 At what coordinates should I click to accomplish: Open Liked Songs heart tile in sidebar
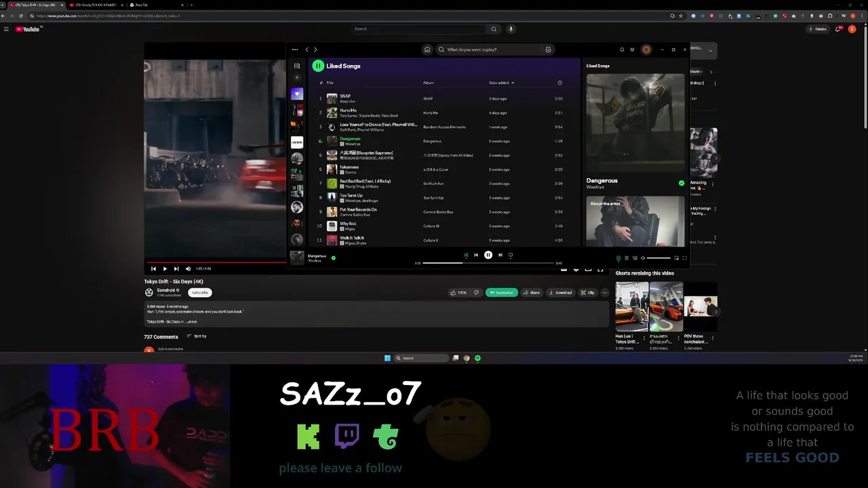coord(297,94)
